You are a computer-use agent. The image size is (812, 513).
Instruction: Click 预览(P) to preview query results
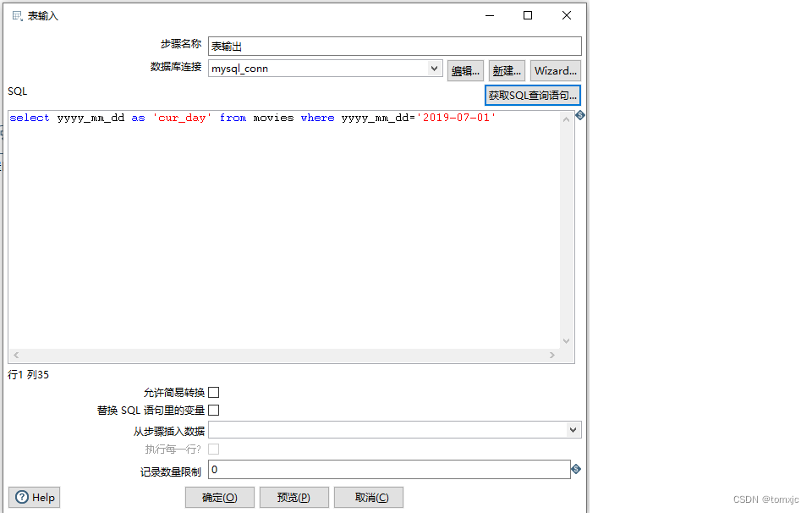click(294, 497)
